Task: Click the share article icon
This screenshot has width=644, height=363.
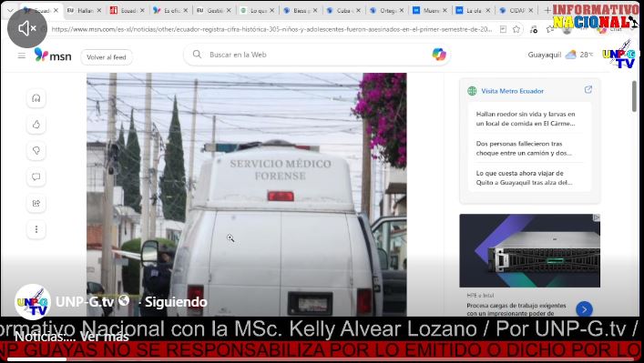Action: tap(36, 203)
